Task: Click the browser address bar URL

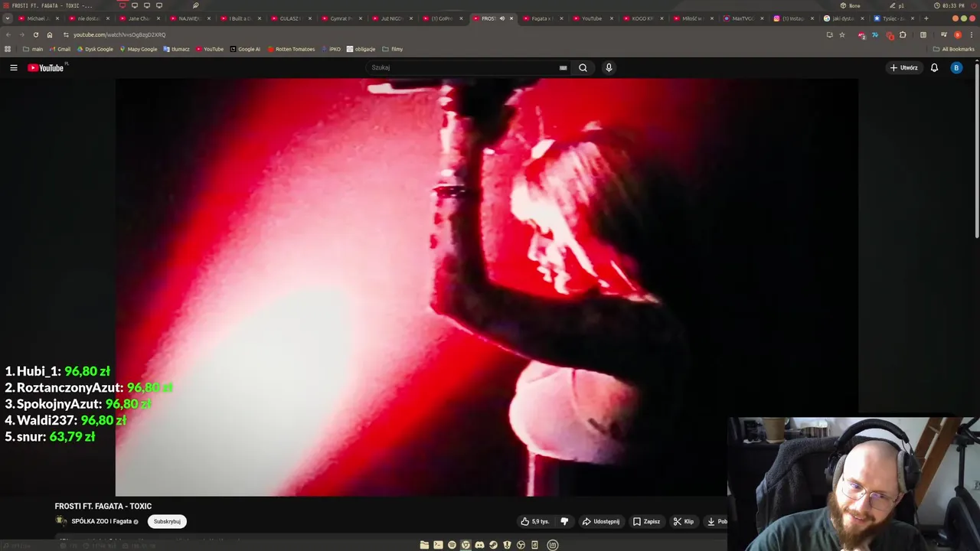Action: click(119, 34)
